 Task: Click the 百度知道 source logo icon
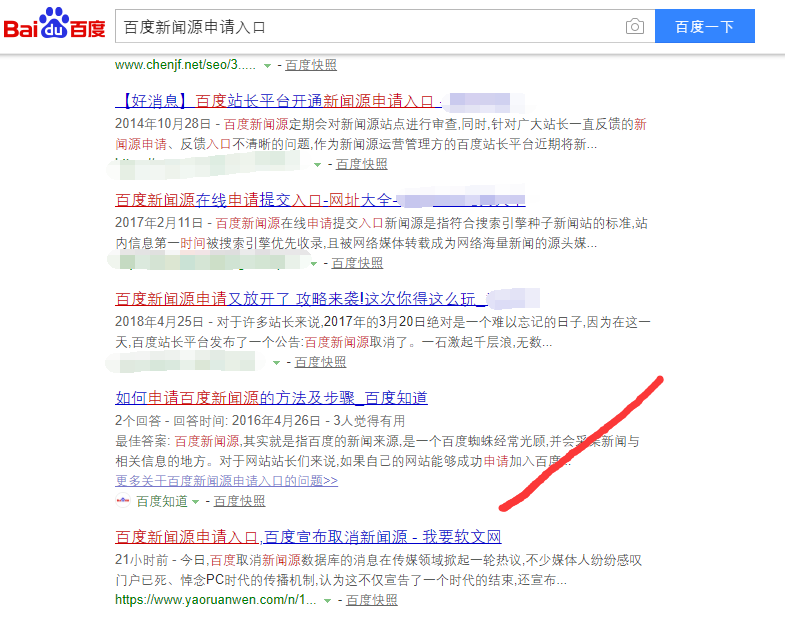pyautogui.click(x=123, y=500)
